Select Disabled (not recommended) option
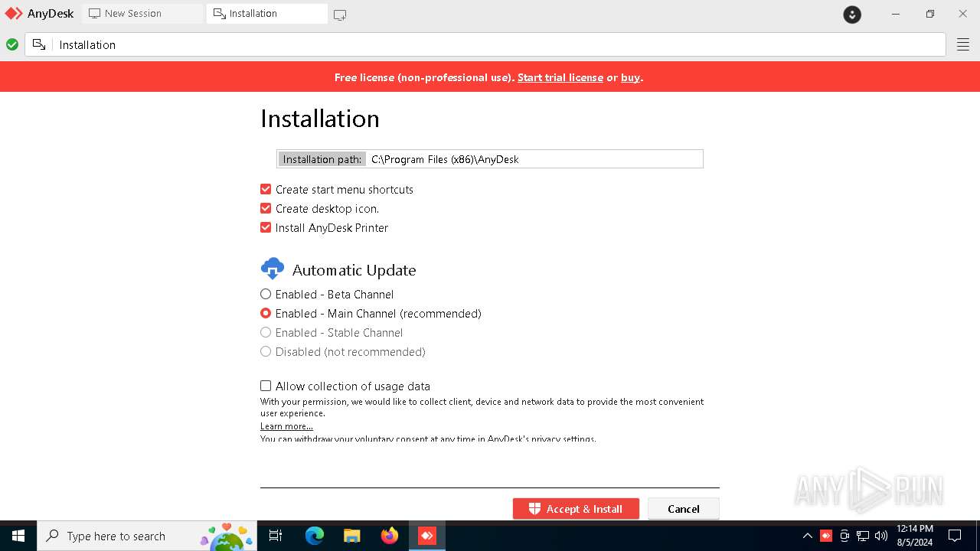This screenshot has width=980, height=551. pyautogui.click(x=266, y=351)
